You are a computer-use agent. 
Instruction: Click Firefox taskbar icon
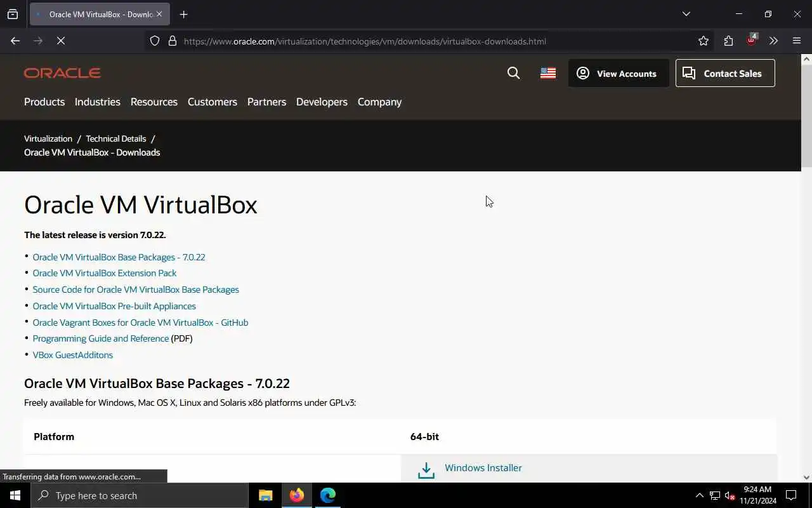(x=297, y=495)
